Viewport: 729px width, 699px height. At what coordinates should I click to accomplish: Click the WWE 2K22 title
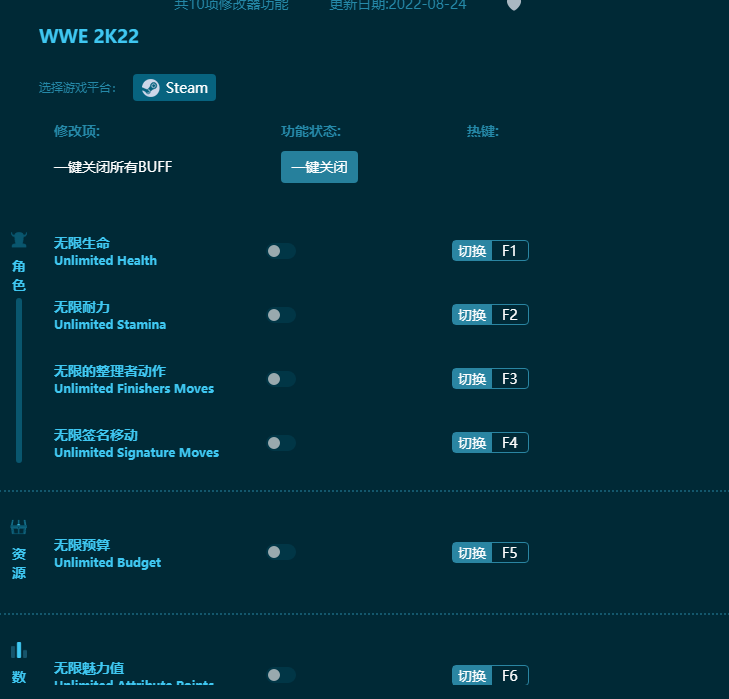[89, 36]
